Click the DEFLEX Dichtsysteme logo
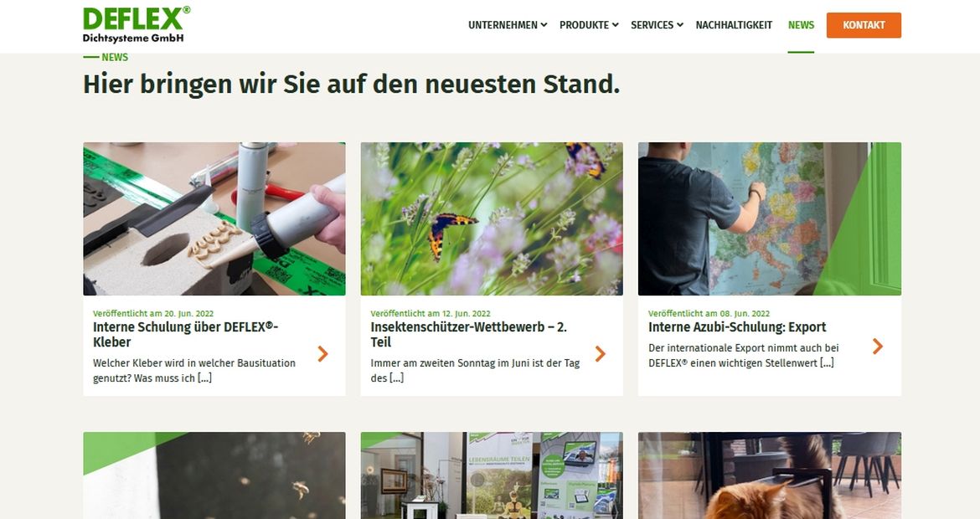The width and height of the screenshot is (980, 519). (137, 25)
